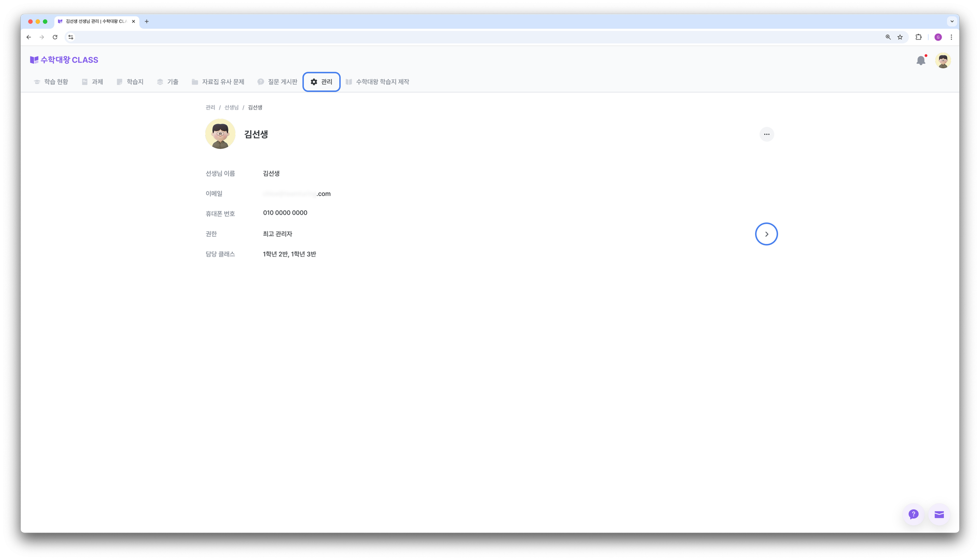Switch to the 학습지 tab

pyautogui.click(x=130, y=82)
